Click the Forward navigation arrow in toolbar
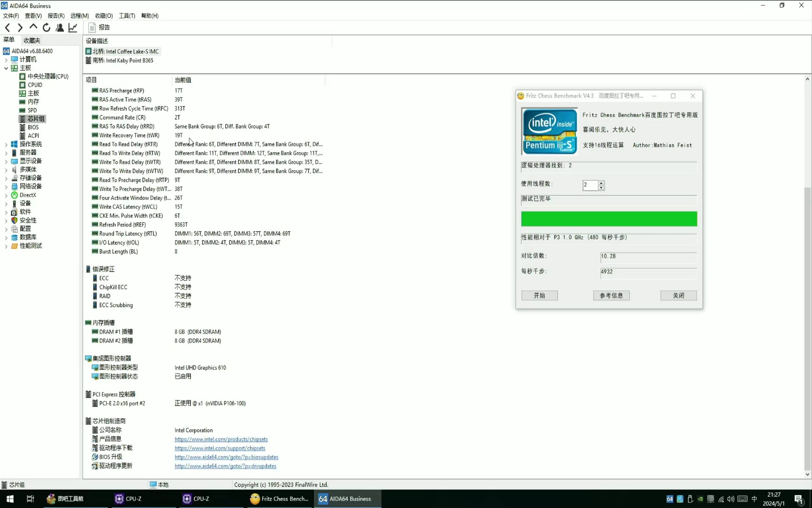The width and height of the screenshot is (812, 508). click(x=20, y=28)
